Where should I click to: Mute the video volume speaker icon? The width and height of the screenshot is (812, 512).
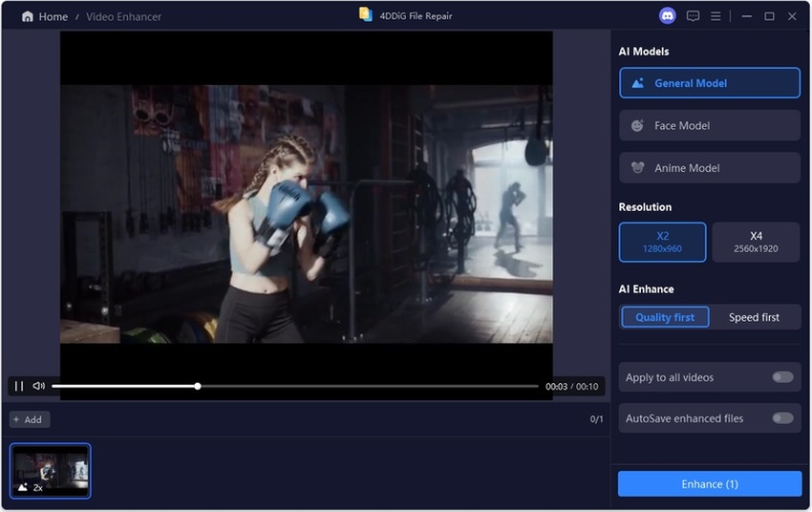tap(39, 386)
